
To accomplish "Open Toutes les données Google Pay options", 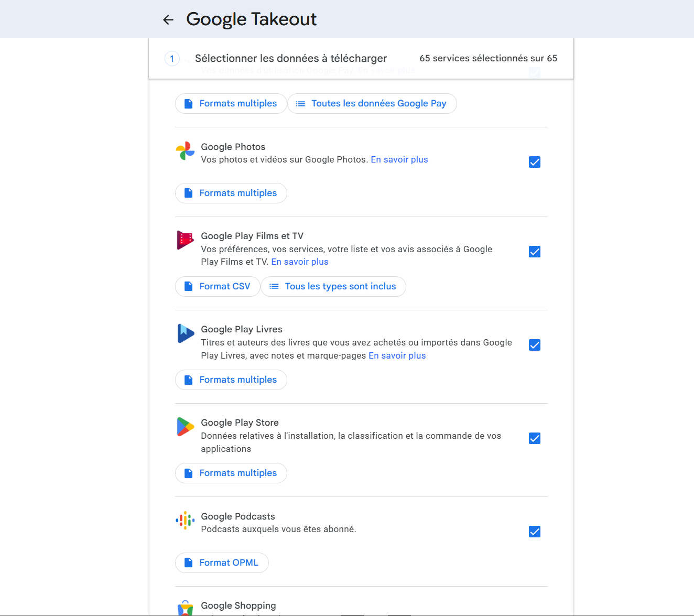I will pos(372,103).
